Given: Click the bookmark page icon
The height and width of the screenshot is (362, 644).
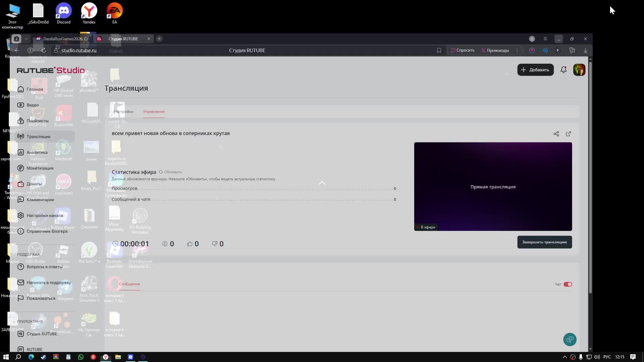Looking at the screenshot, I should point(439,50).
